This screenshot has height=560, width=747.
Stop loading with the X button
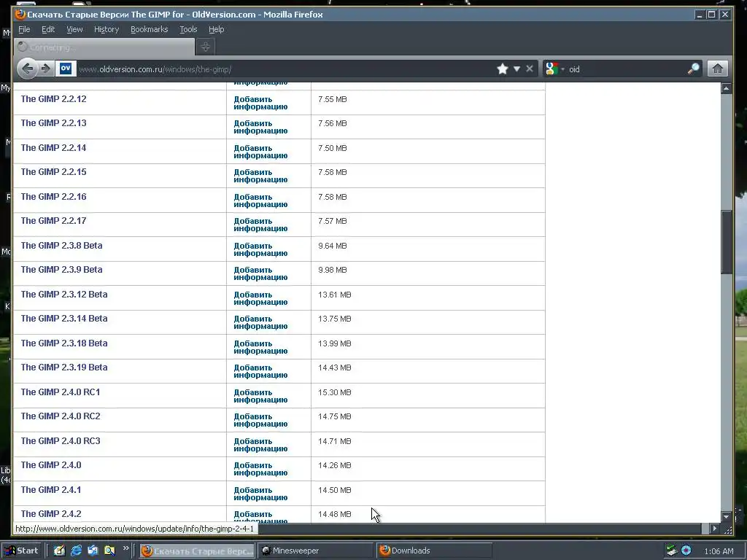[530, 69]
